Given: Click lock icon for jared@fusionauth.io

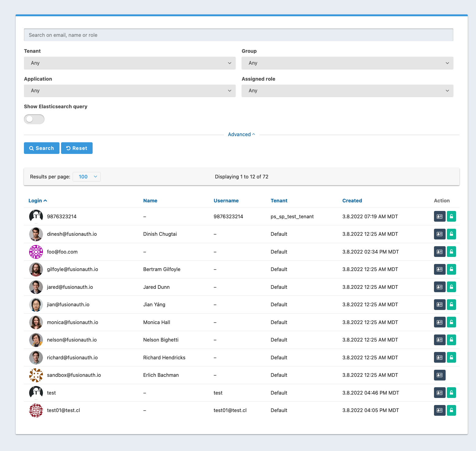Looking at the screenshot, I should click(451, 287).
